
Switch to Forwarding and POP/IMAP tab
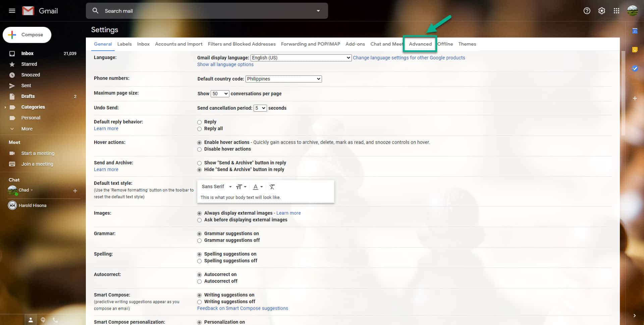311,44
